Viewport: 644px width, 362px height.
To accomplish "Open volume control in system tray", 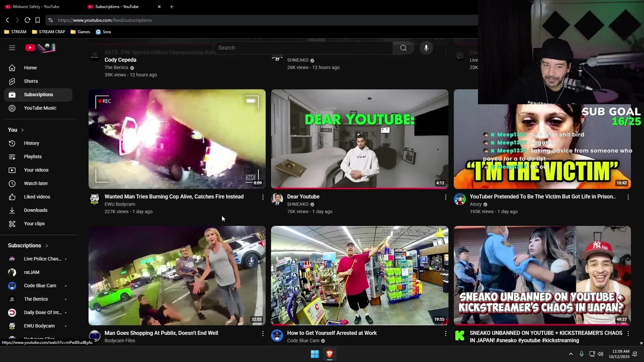I will click(x=600, y=354).
